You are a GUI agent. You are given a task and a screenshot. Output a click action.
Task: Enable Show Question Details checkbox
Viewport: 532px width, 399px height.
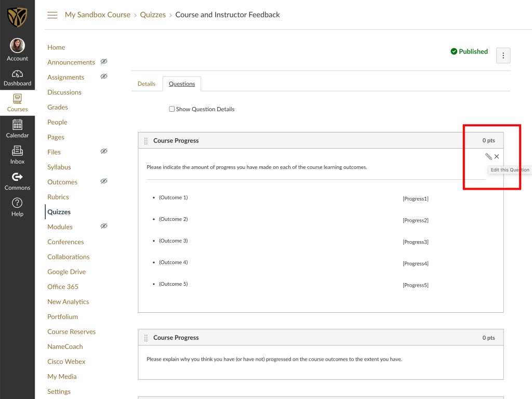172,109
